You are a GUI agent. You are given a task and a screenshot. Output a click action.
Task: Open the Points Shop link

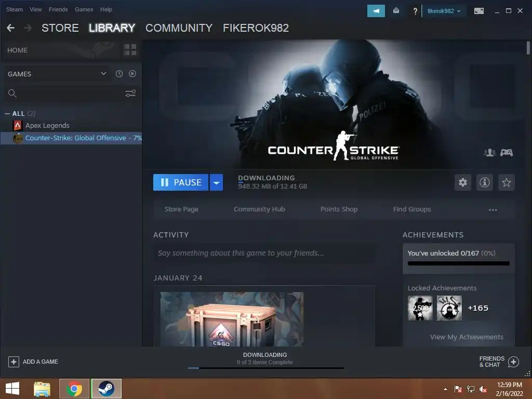[x=339, y=209]
